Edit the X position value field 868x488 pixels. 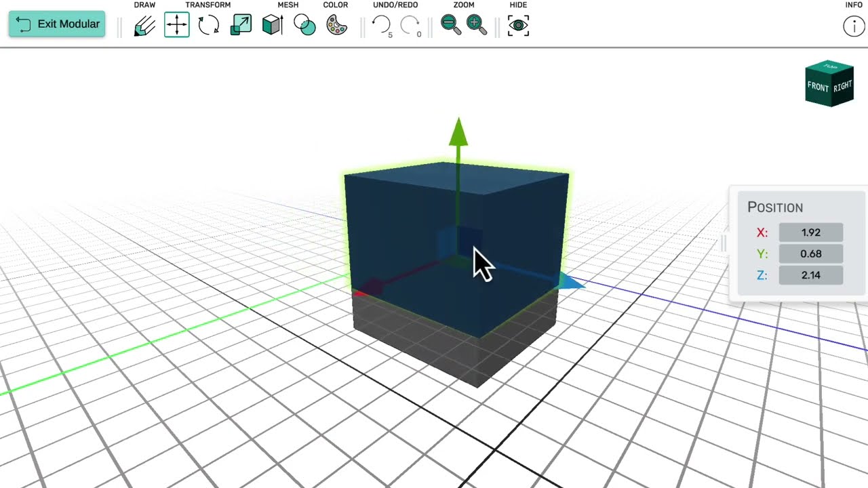811,232
